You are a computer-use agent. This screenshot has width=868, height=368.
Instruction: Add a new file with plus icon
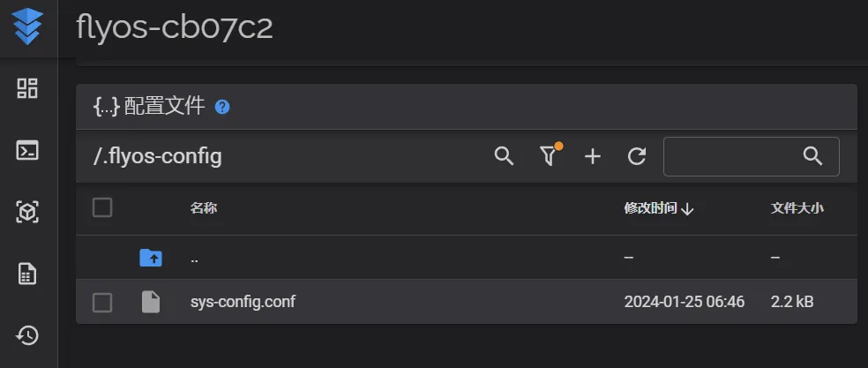pyautogui.click(x=593, y=156)
